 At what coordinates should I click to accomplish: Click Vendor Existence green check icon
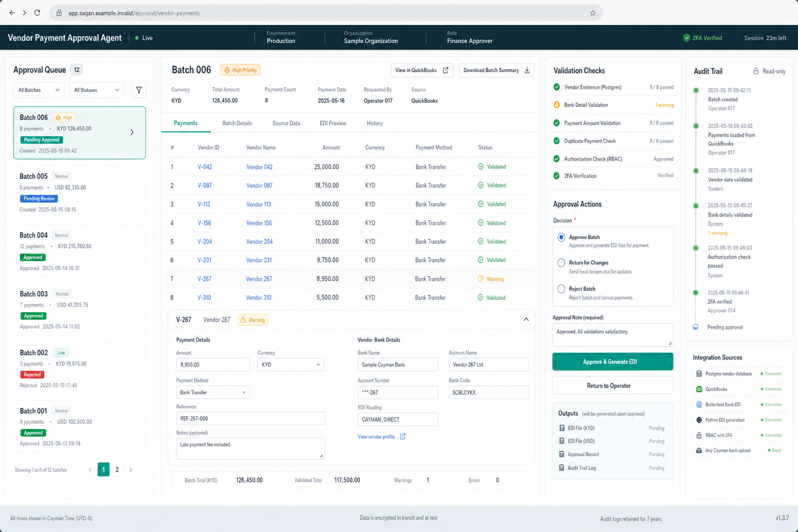[x=557, y=87]
